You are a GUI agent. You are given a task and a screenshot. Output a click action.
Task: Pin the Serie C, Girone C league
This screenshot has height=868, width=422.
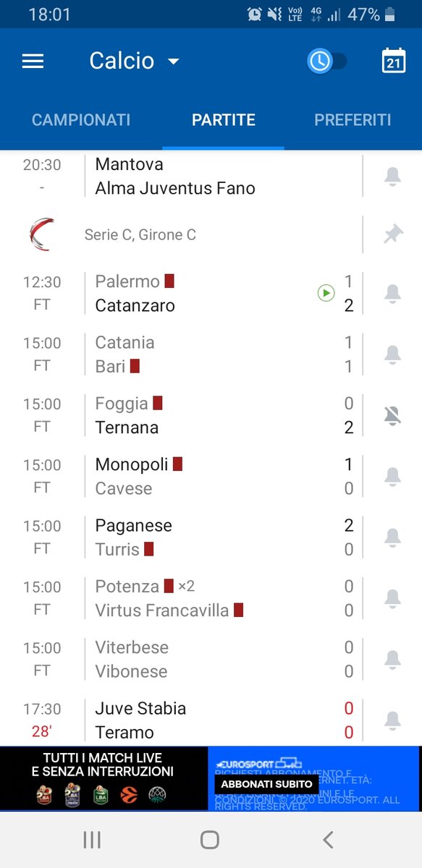coord(393,234)
